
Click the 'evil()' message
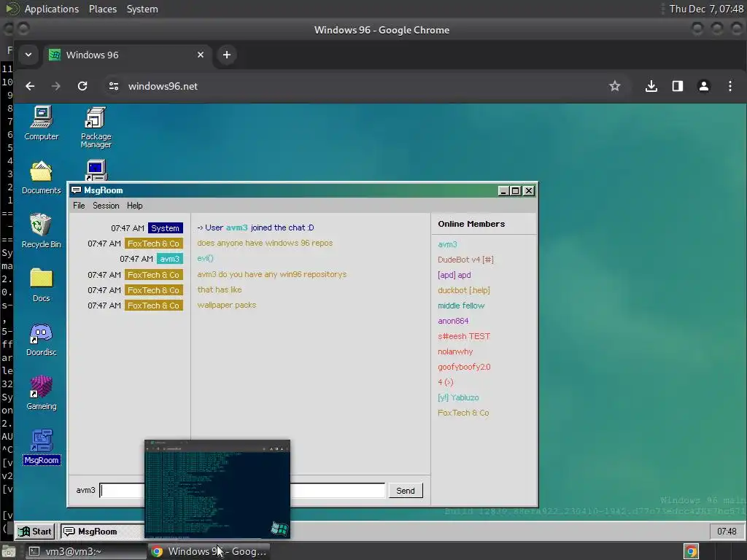[205, 258]
